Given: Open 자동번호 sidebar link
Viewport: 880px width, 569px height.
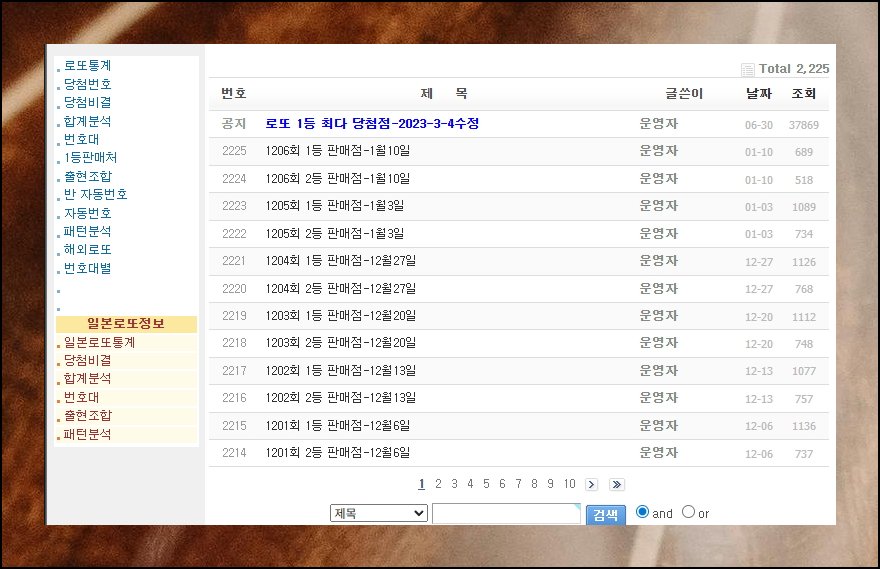Looking at the screenshot, I should coord(87,213).
